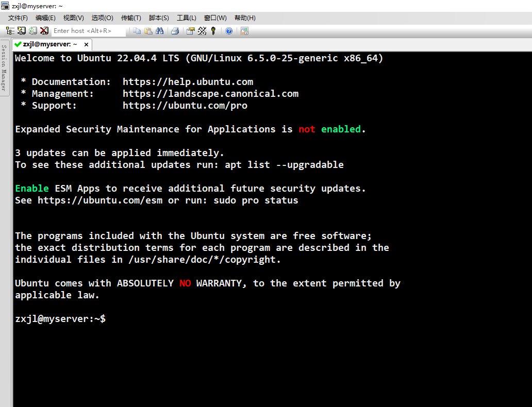The image size is (532, 407).
Task: Open help via the question mark icon
Action: tap(228, 30)
